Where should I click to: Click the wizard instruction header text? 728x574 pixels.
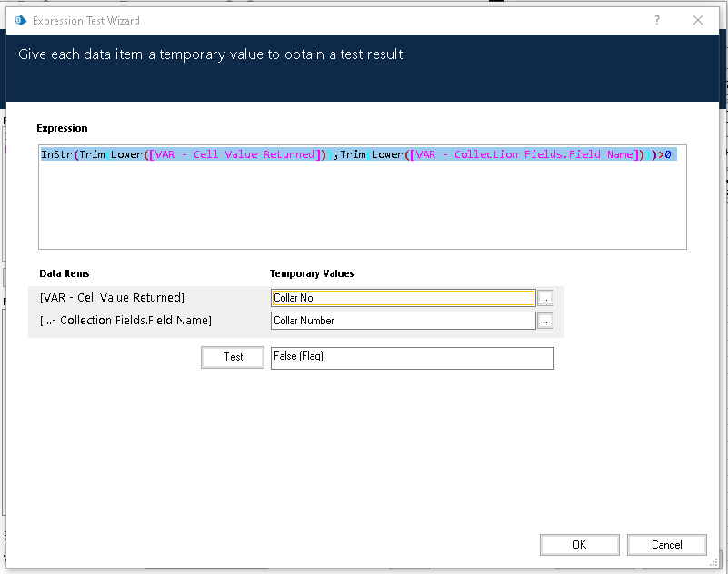click(211, 54)
